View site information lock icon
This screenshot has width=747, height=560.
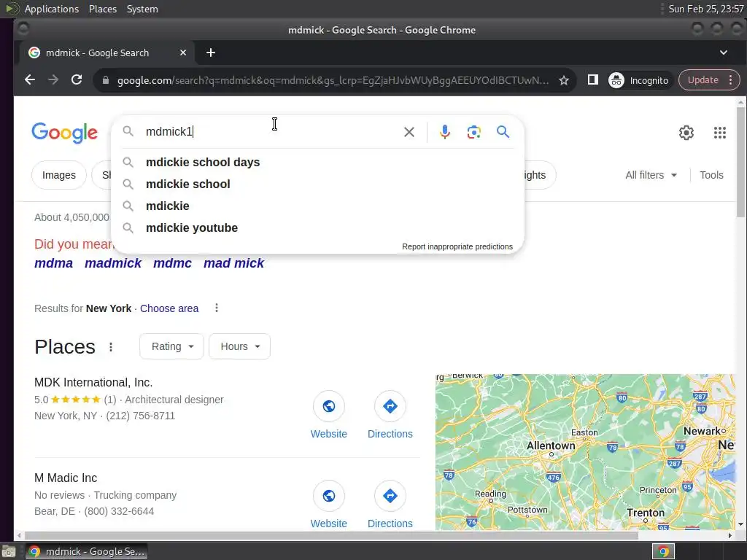click(x=106, y=80)
